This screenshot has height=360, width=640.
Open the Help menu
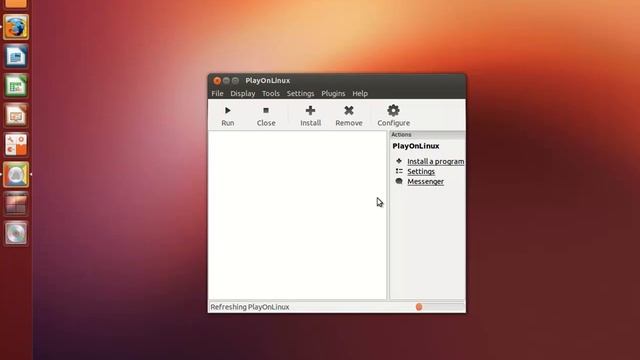pyautogui.click(x=360, y=93)
